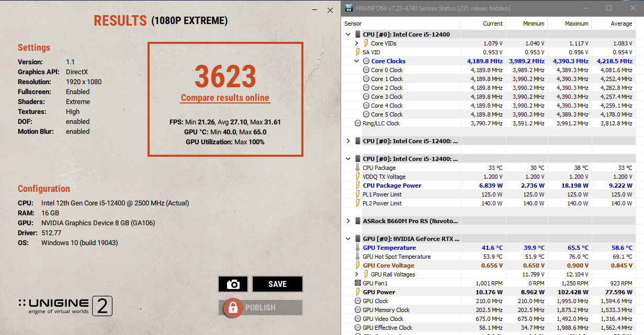Click the GPU Video Clock row icon
The width and height of the screenshot is (644, 335).
357,319
